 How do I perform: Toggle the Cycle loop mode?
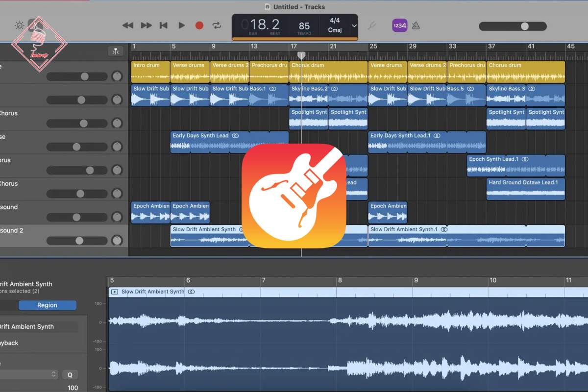click(217, 25)
